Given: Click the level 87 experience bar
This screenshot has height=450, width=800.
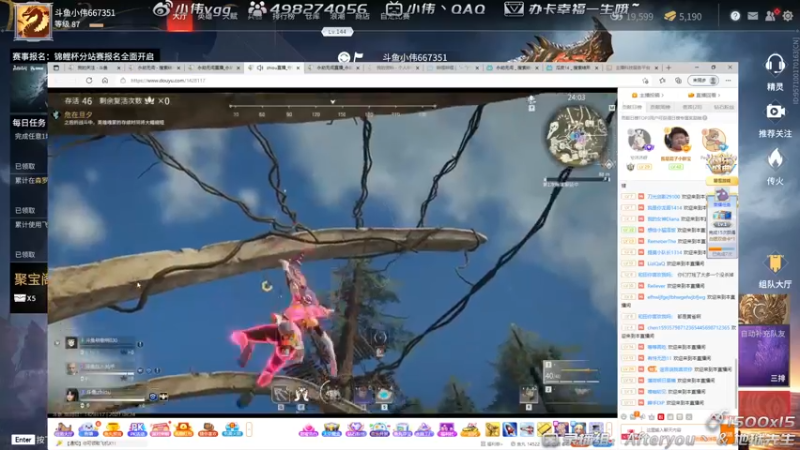Looking at the screenshot, I should click(x=96, y=25).
